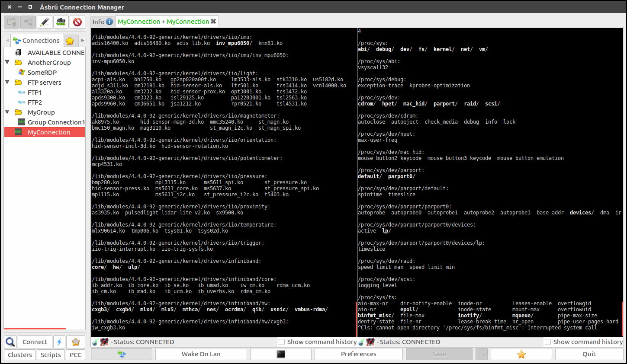Image resolution: width=627 pixels, height=364 pixels.
Task: Click the connections list toggle button
Action: click(x=122, y=354)
